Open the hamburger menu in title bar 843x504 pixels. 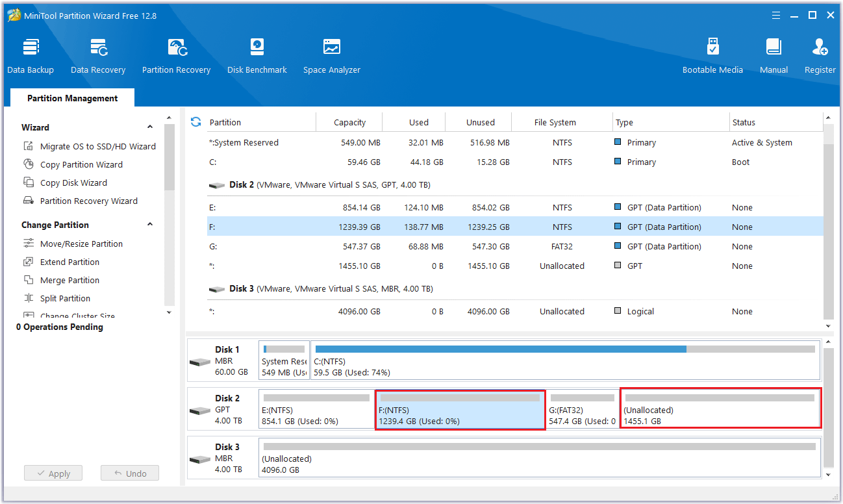pyautogui.click(x=776, y=16)
